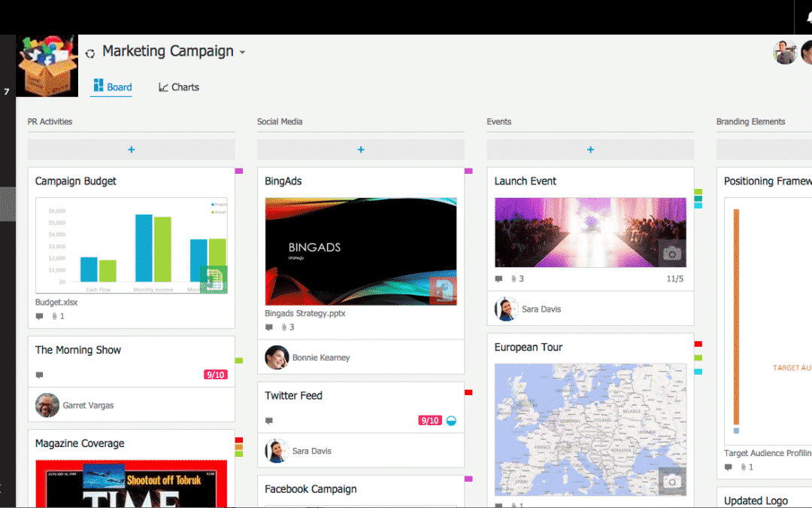Screen dimensions: 812x508
Task: Click comment icon on Twitter Feed card
Action: point(268,421)
